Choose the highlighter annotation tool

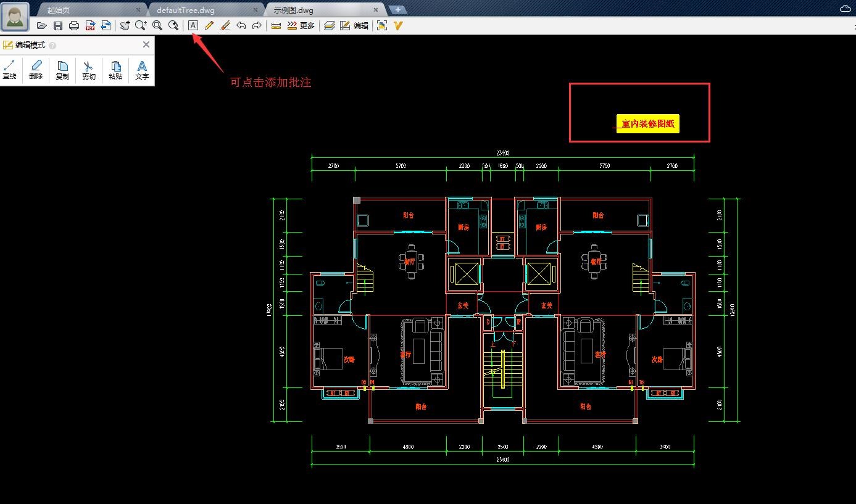[x=225, y=25]
